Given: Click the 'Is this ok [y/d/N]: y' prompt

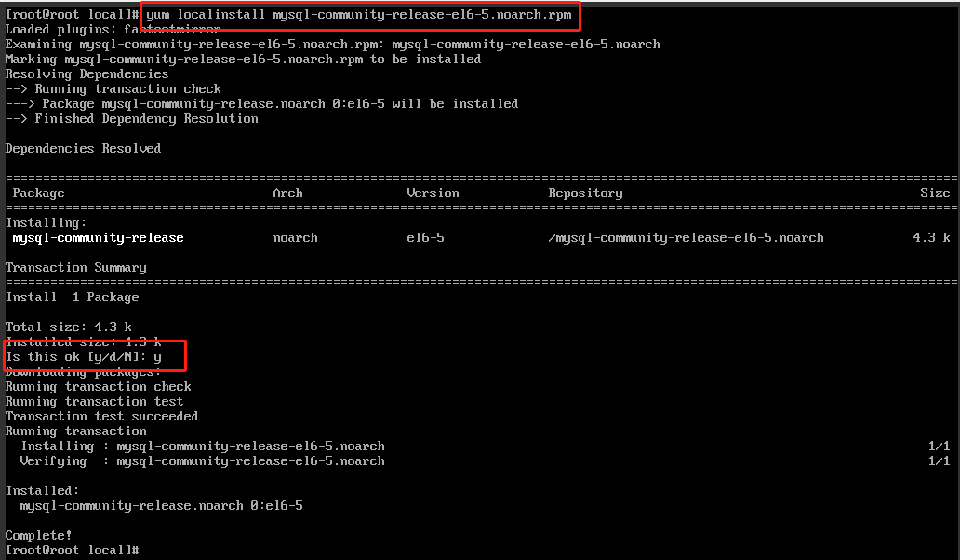Looking at the screenshot, I should coord(84,357).
